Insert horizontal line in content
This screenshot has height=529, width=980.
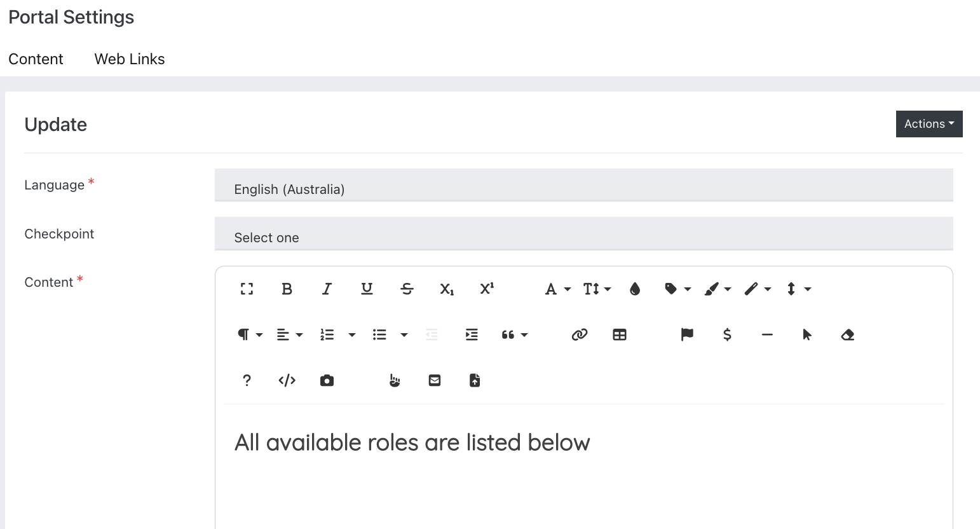point(767,335)
